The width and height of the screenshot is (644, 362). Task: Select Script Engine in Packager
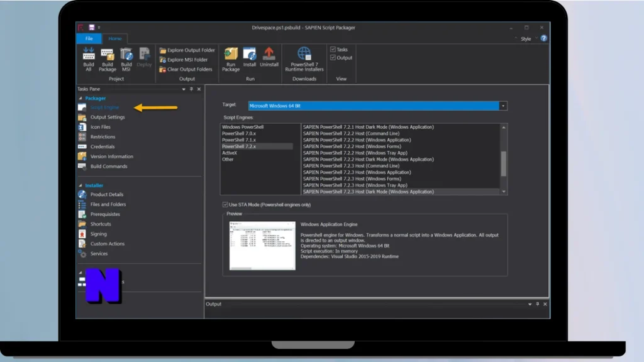[x=104, y=107]
